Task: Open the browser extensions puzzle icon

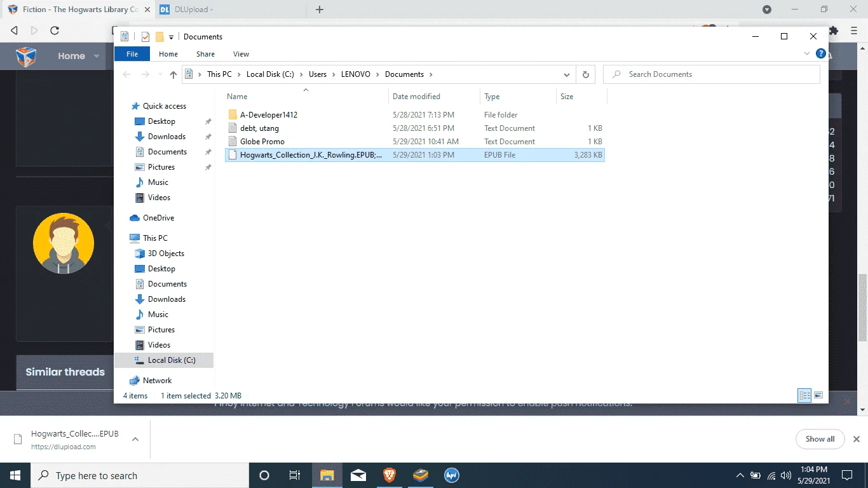Action: [834, 30]
